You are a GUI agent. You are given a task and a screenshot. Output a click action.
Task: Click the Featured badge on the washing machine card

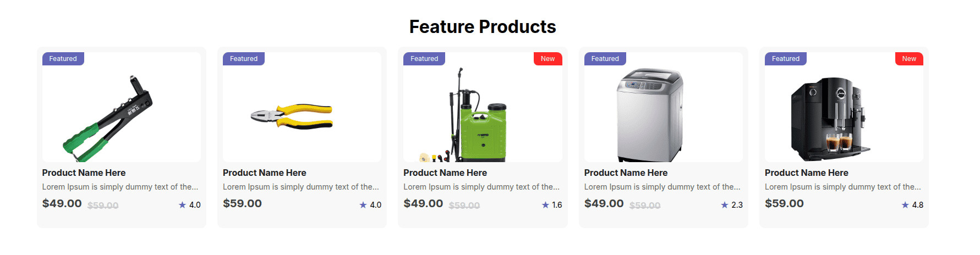pos(605,59)
